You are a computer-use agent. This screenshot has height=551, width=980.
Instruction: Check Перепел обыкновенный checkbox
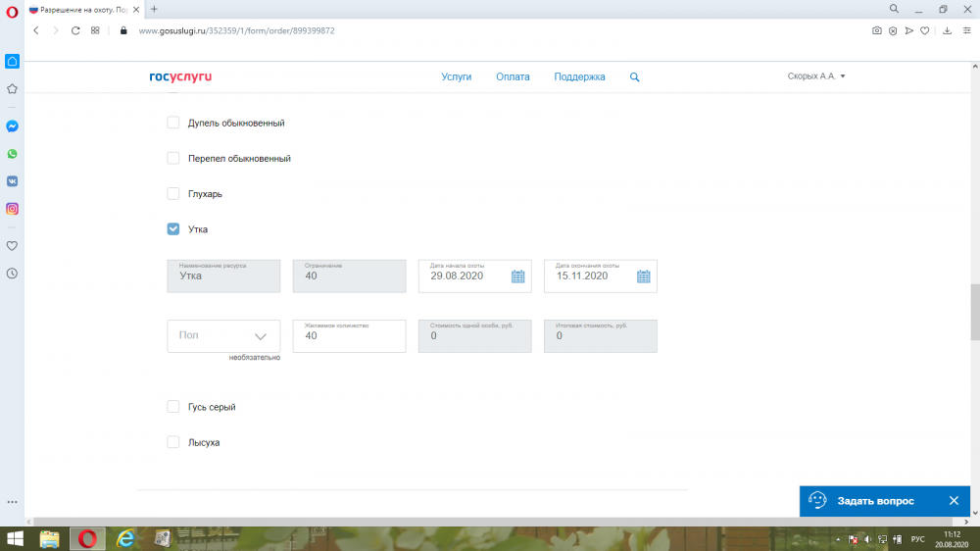[173, 158]
